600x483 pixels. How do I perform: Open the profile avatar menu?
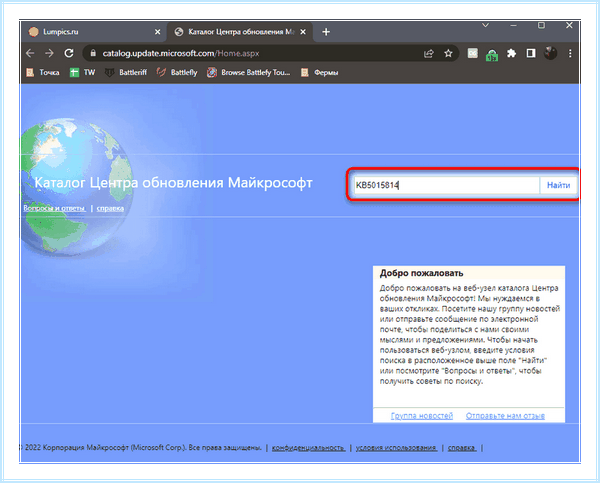tap(550, 53)
